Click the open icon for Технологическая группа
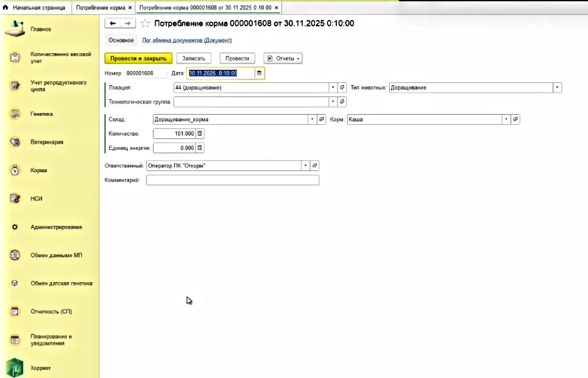This screenshot has width=588, height=378. click(x=342, y=102)
